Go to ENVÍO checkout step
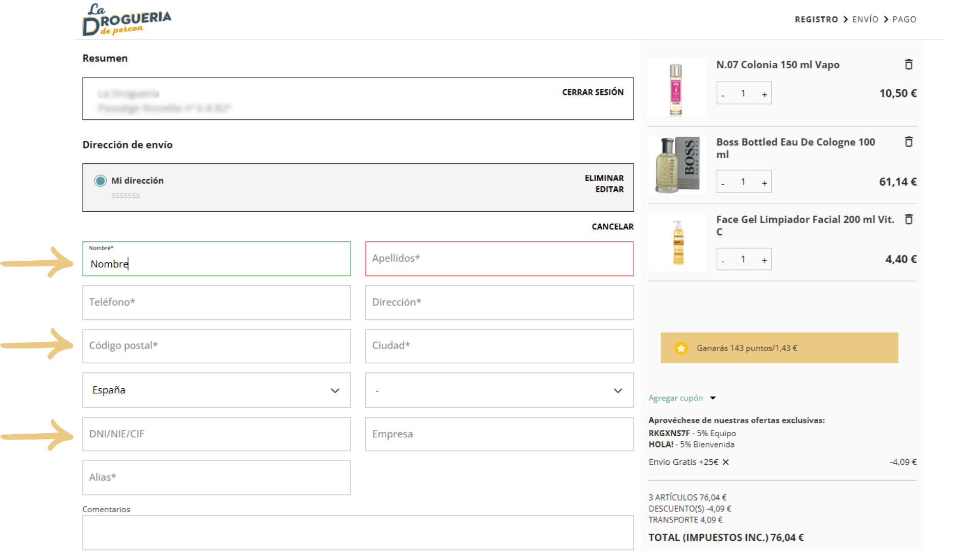 (x=865, y=19)
